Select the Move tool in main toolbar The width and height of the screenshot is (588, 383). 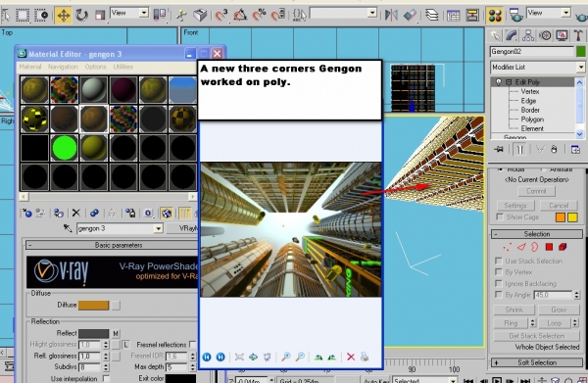point(64,16)
